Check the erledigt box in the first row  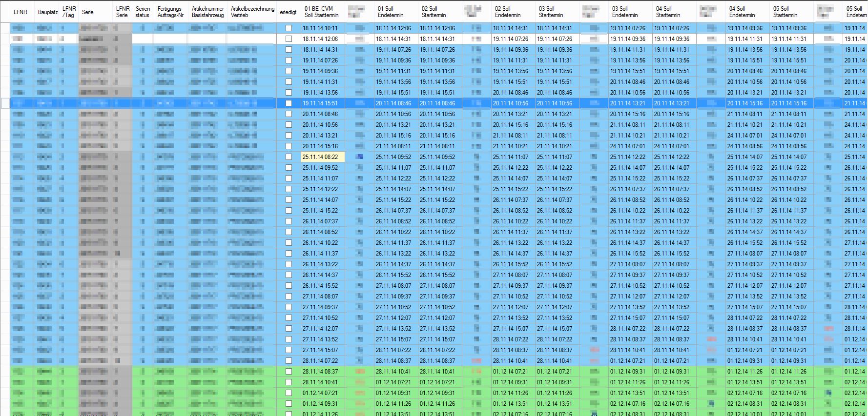click(x=289, y=28)
